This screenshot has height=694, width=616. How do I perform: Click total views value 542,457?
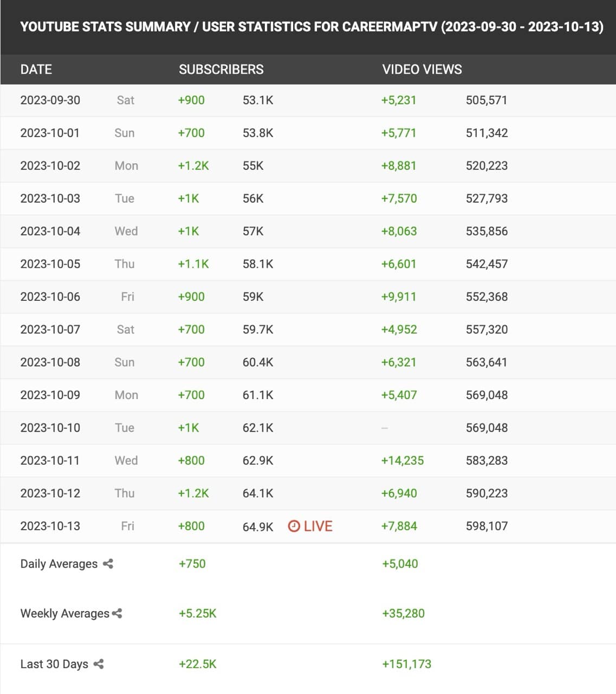tap(487, 264)
